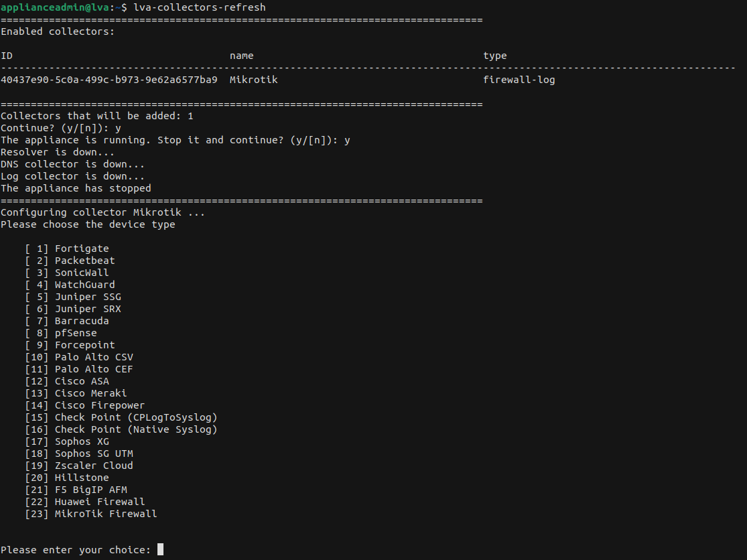Image resolution: width=747 pixels, height=560 pixels.
Task: Click the Juniper SRX option
Action: tap(88, 309)
